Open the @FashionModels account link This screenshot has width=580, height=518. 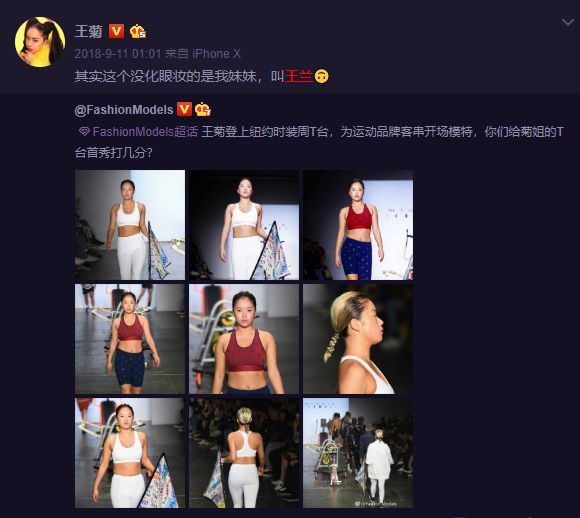pyautogui.click(x=124, y=110)
